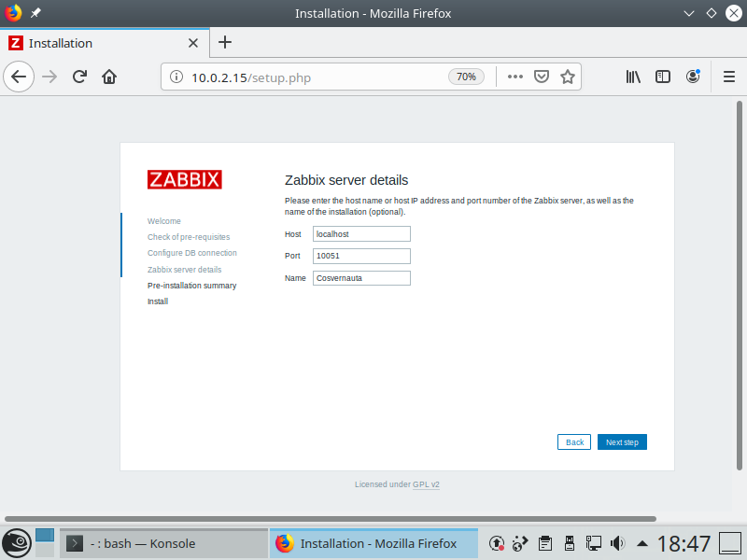
Task: Click the Zabbix server details heading
Action: [x=346, y=180]
